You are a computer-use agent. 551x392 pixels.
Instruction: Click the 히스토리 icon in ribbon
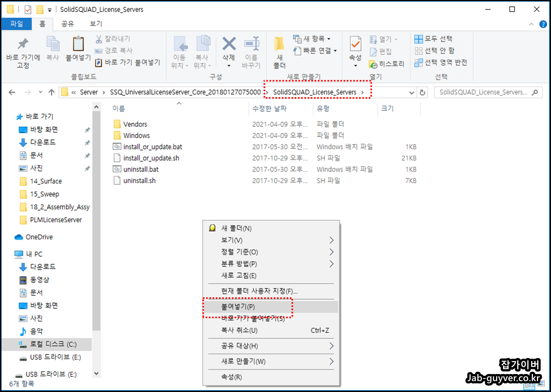tap(373, 64)
